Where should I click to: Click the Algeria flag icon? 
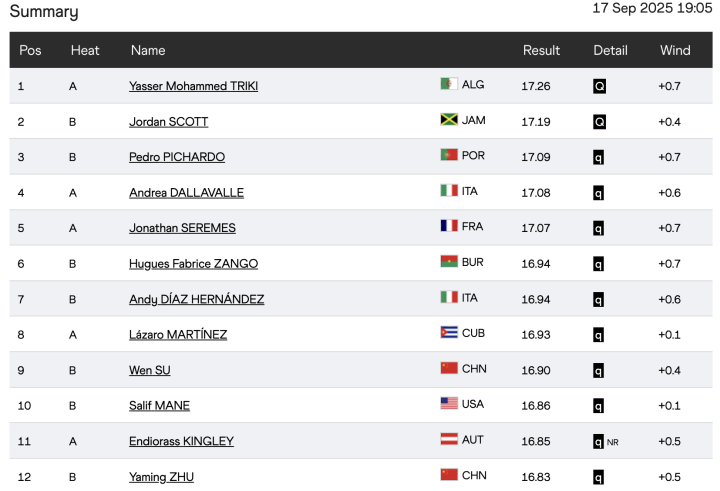click(449, 85)
